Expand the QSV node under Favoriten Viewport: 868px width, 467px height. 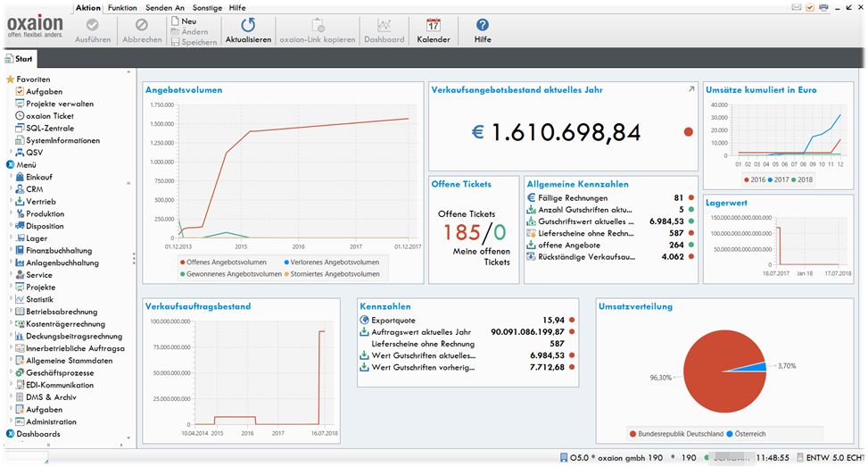(x=12, y=153)
